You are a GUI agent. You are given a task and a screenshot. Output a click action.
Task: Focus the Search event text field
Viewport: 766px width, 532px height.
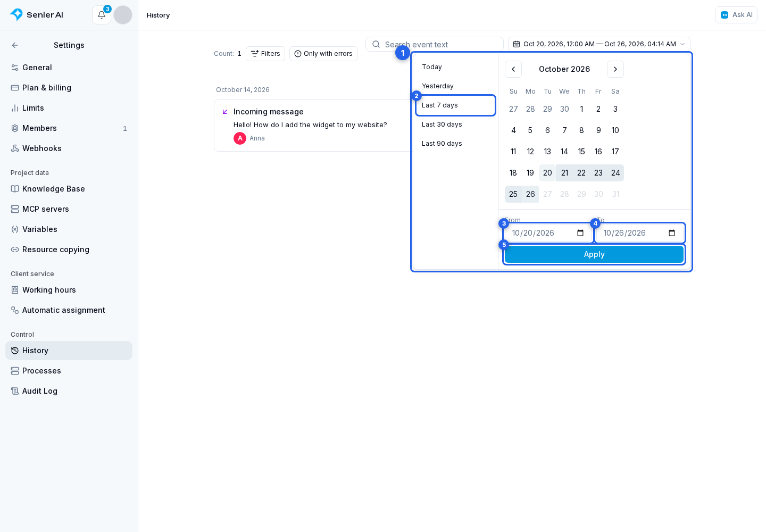click(435, 44)
